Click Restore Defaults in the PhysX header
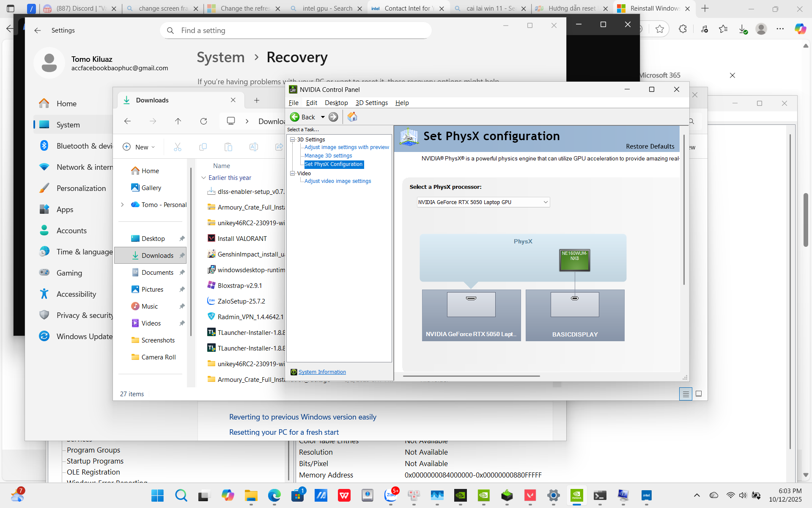The image size is (812, 508). [x=650, y=146]
